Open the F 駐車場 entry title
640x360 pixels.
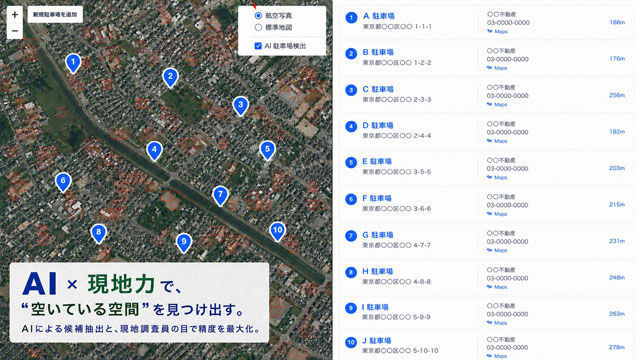[x=377, y=198]
